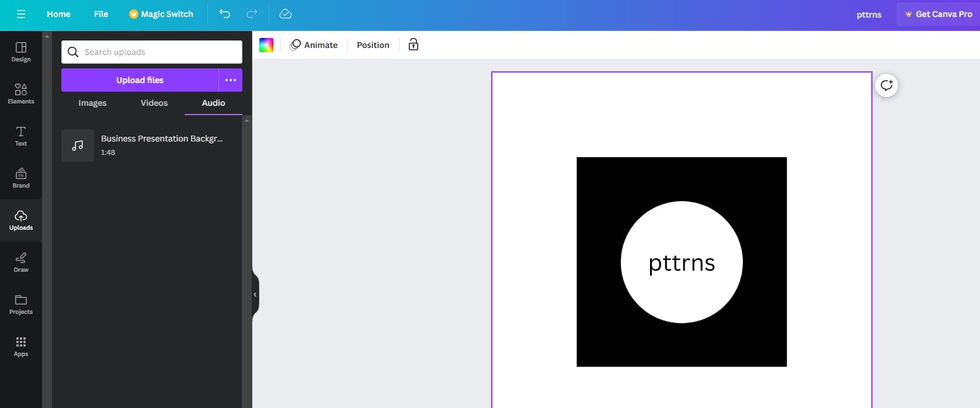This screenshot has height=408, width=980.
Task: Switch to the Videos tab
Action: pos(154,103)
